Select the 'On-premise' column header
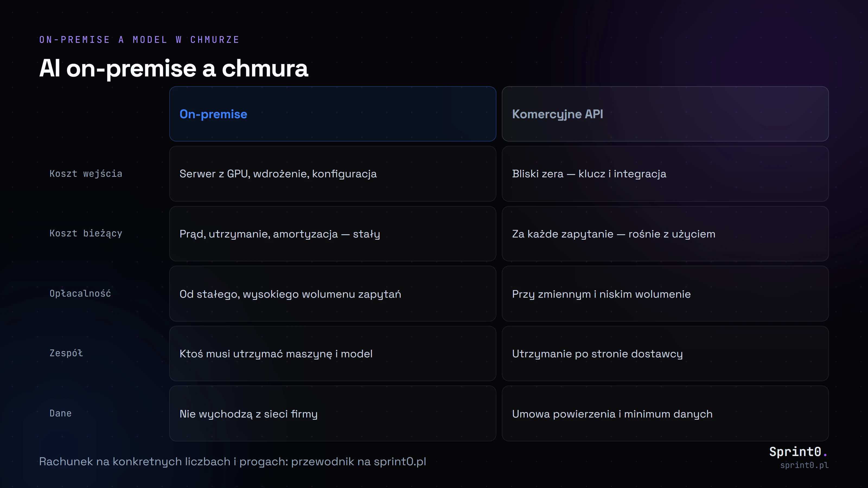868x488 pixels. pyautogui.click(x=333, y=114)
